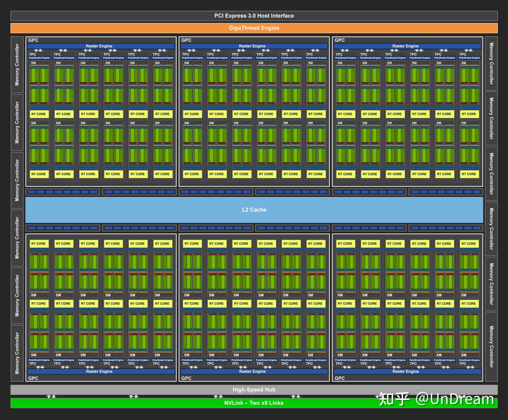Viewport: 508px width, 420px height.
Task: Select the gray High-Speed Hub bar
Action: tap(254, 389)
